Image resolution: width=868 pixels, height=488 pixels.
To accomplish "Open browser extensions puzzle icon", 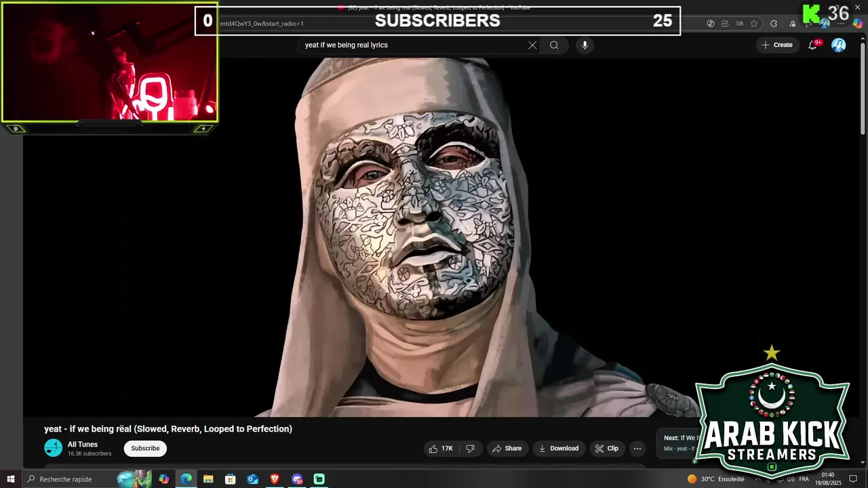I will pyautogui.click(x=774, y=23).
